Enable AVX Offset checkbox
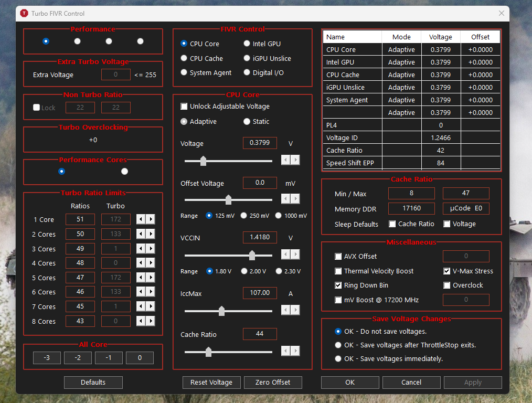The width and height of the screenshot is (532, 403). [338, 257]
